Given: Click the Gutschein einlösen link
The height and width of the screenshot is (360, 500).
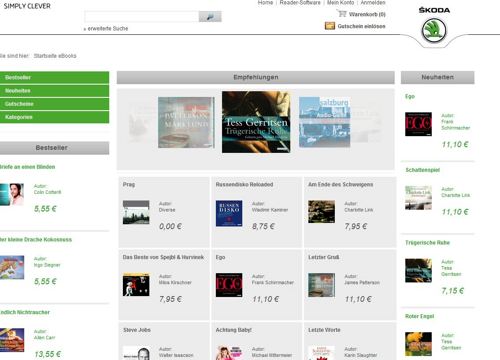Looking at the screenshot, I should tap(361, 26).
